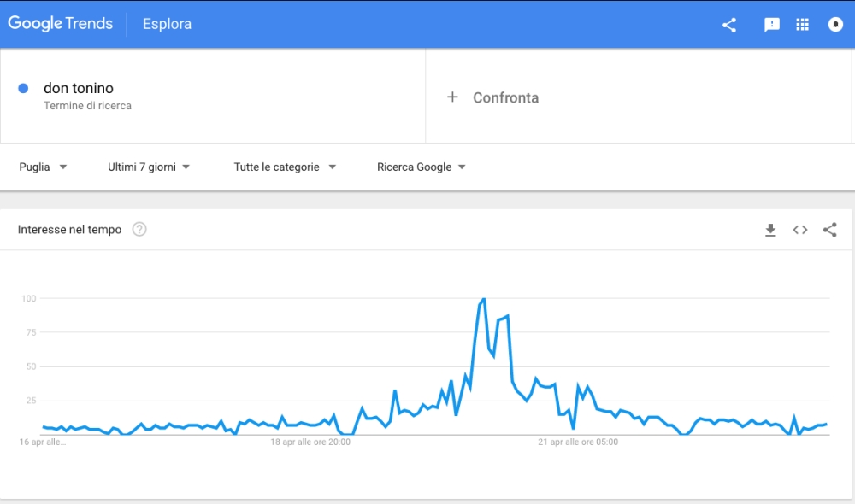Open the Ultimi 7 giorni time dropdown
The image size is (855, 504).
[x=148, y=167]
